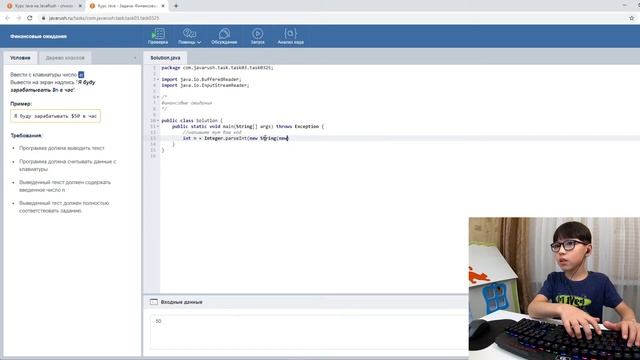Fold the imports block at line 3
The height and width of the screenshot is (360, 640).
158,80
